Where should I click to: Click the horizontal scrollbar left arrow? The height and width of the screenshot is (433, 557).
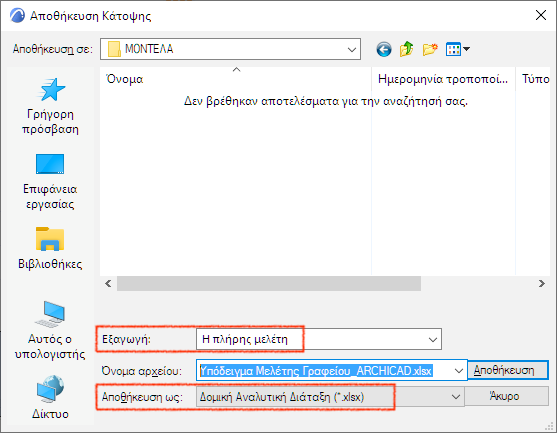pos(108,283)
